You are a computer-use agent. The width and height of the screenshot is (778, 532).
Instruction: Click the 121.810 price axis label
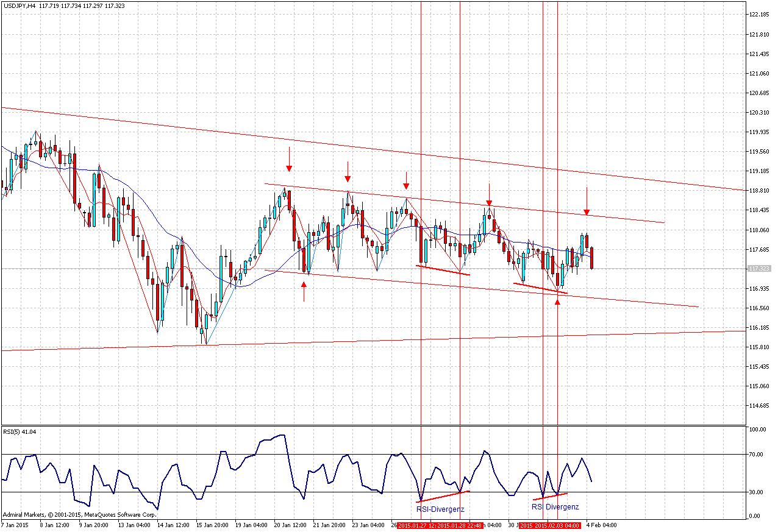click(760, 34)
